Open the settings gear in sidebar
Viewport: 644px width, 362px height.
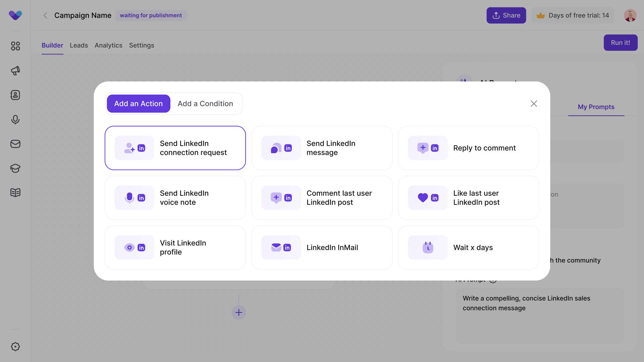click(x=15, y=347)
